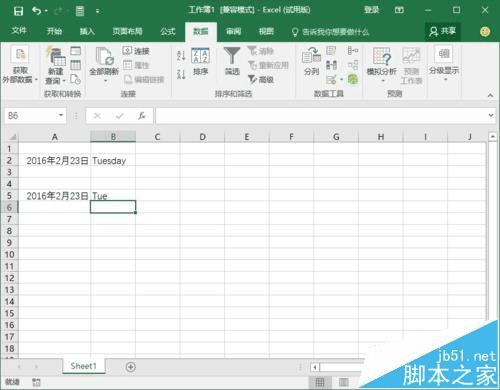Open What-If Analysis (模拟分析)
This screenshot has height=390, width=500.
[382, 65]
